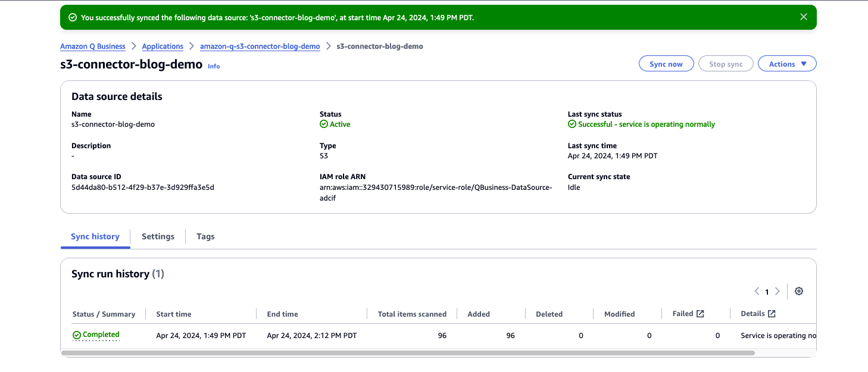Viewport: 868px width, 372px height.
Task: Dismiss the green success banner with X
Action: [x=804, y=17]
